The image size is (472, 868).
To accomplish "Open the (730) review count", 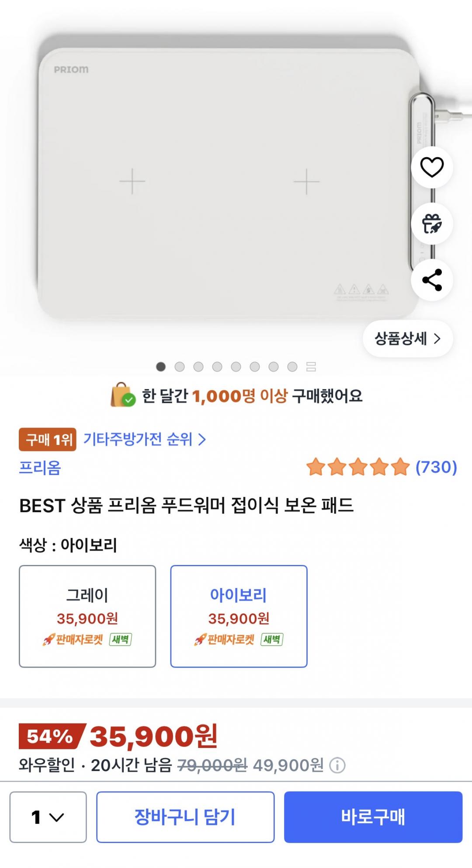I will [x=436, y=467].
